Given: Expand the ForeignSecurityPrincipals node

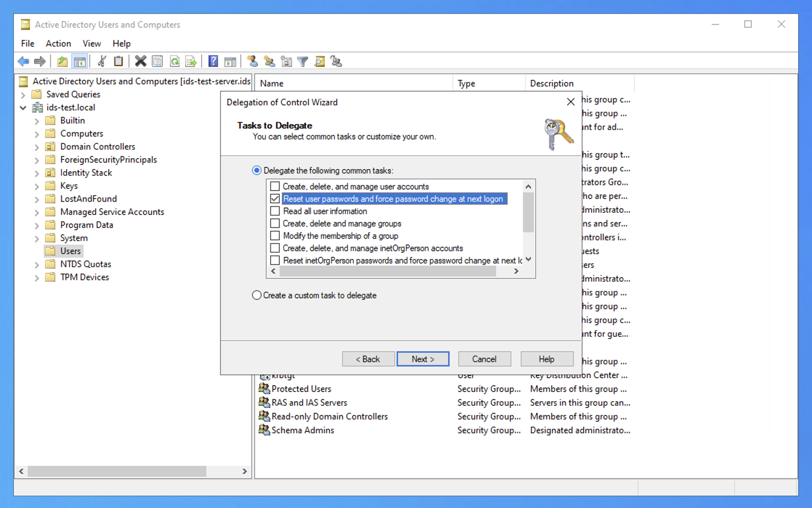Looking at the screenshot, I should click(x=37, y=160).
